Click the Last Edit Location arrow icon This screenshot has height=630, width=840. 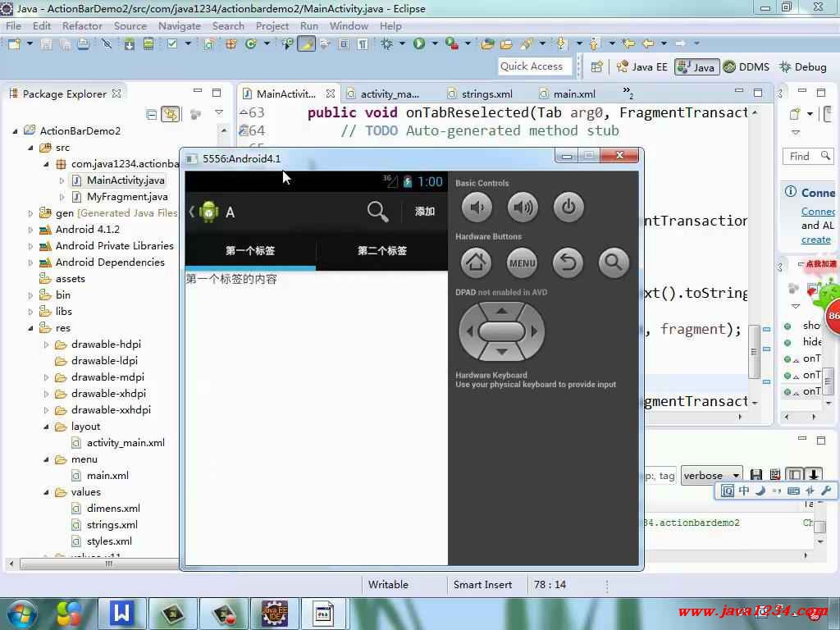[x=628, y=43]
